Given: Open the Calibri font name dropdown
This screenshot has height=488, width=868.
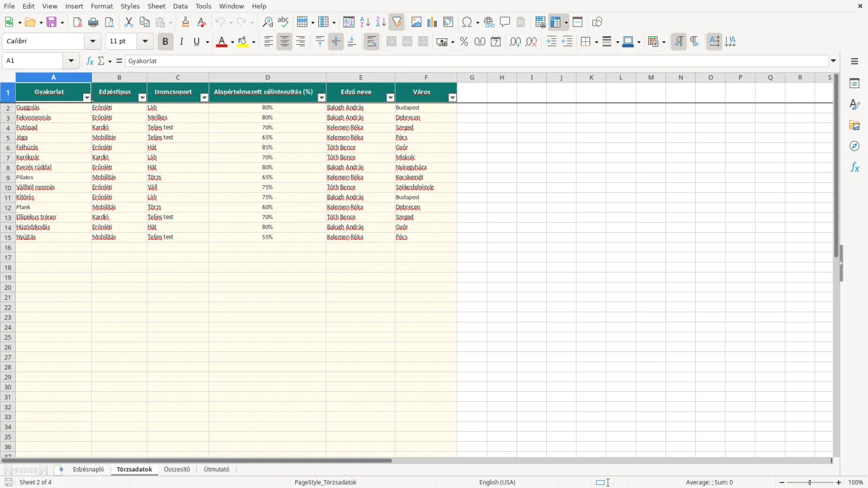Looking at the screenshot, I should click(x=93, y=42).
